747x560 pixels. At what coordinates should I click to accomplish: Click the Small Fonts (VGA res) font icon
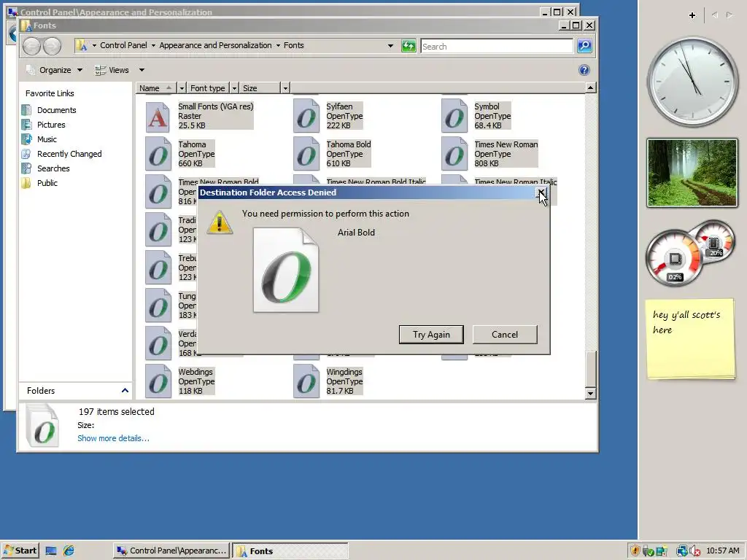[x=158, y=116]
